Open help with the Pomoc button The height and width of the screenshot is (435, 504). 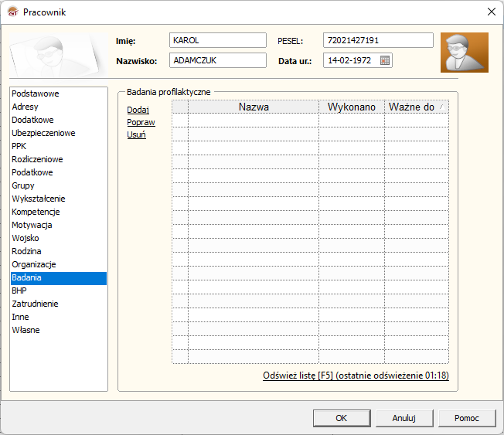click(466, 418)
